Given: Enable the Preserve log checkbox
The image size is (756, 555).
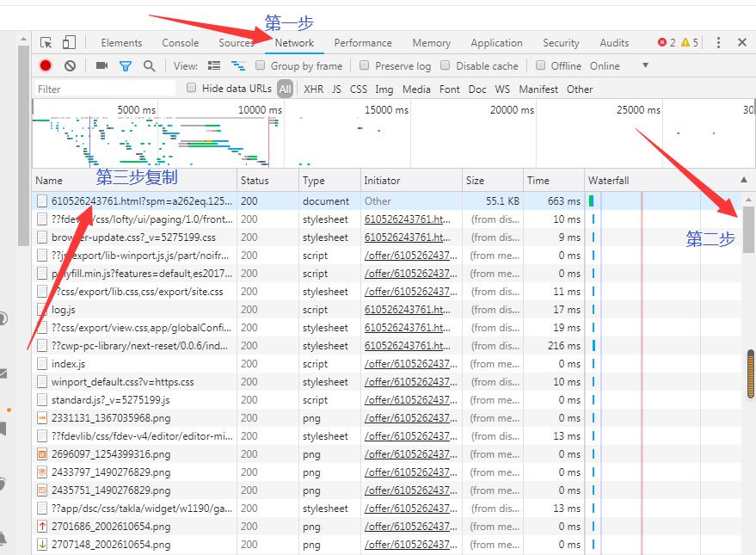Looking at the screenshot, I should coord(365,65).
